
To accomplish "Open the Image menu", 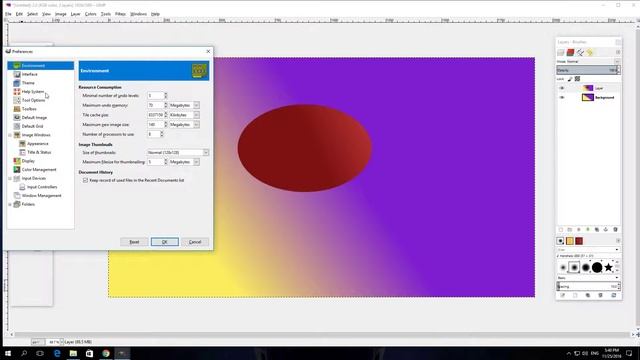I will 60,14.
